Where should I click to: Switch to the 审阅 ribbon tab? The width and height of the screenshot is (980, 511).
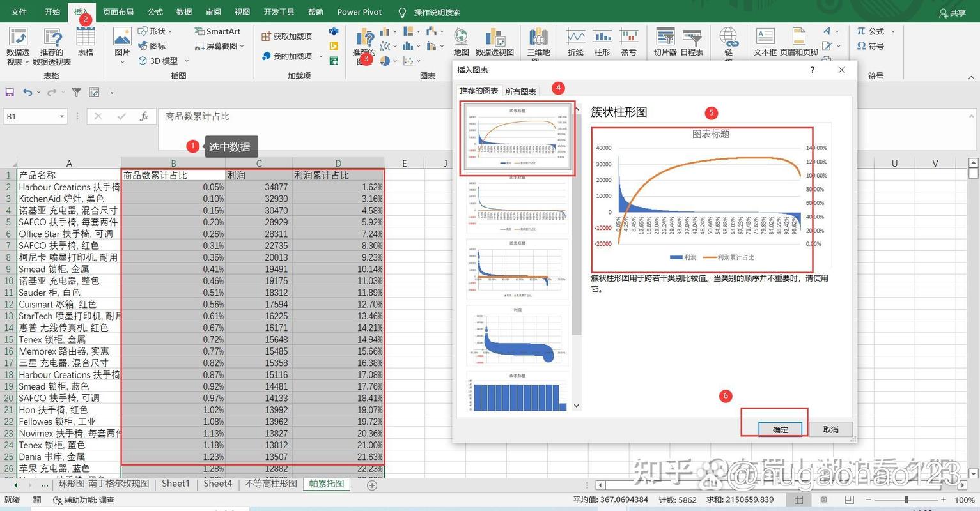click(x=214, y=12)
